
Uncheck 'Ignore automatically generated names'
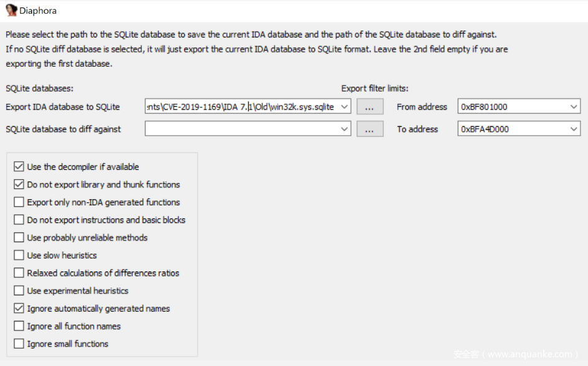(19, 309)
